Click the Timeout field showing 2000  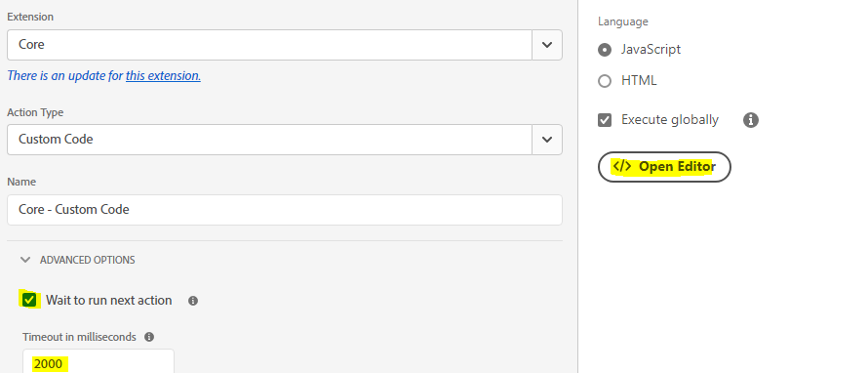tap(99, 361)
